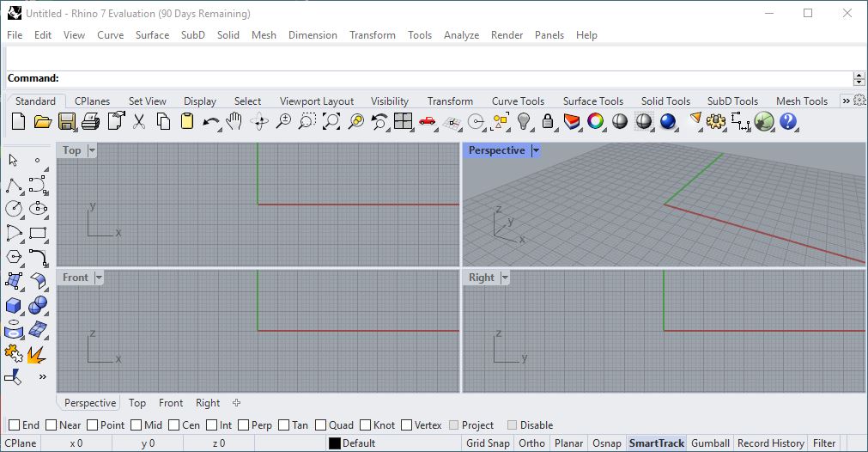Print using the printer icon
Image resolution: width=868 pixels, height=452 pixels.
coord(91,121)
